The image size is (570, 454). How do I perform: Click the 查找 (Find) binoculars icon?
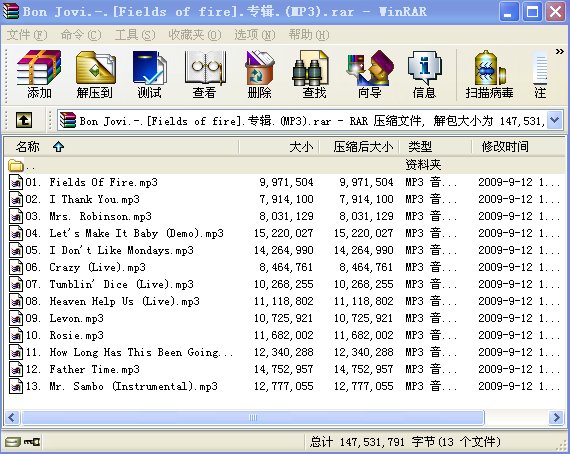coord(311,69)
